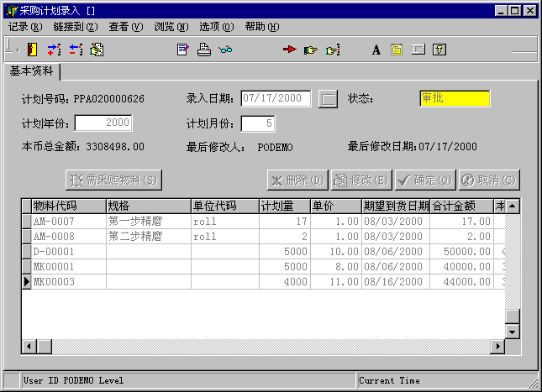Image resolution: width=542 pixels, height=392 pixels.
Task: Click the 取消 cancel button
Action: coord(487,180)
